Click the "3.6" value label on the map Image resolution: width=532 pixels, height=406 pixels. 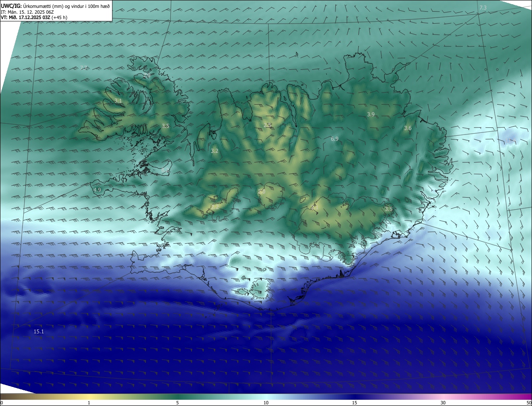tap(408, 128)
